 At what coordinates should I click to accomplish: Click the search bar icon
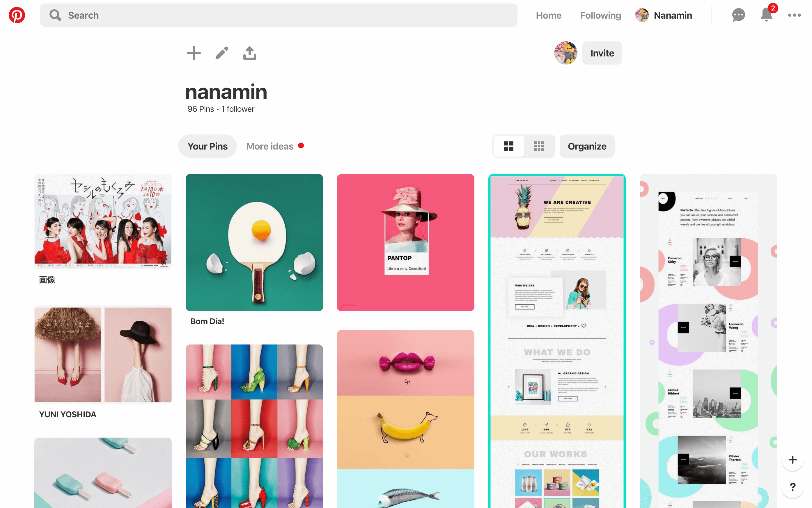coord(54,15)
